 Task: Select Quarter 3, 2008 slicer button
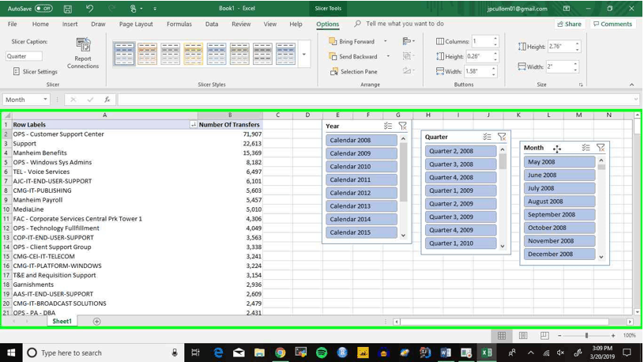coord(461,164)
